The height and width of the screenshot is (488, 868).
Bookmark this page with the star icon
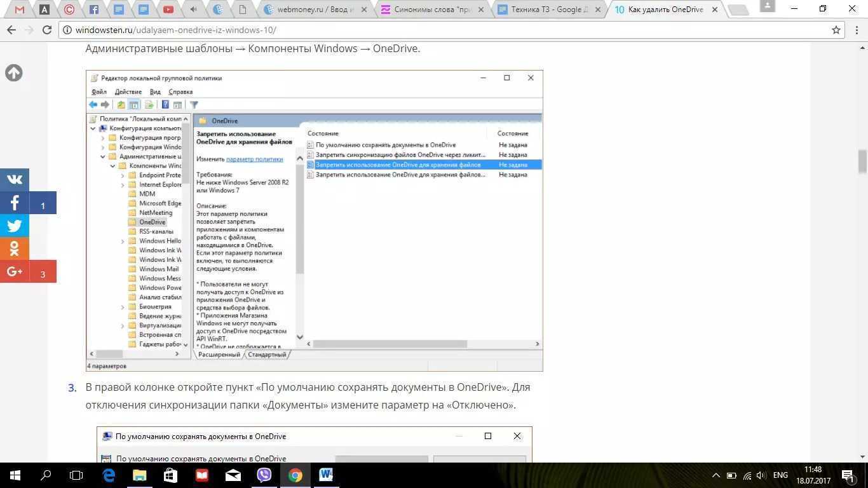pyautogui.click(x=836, y=30)
